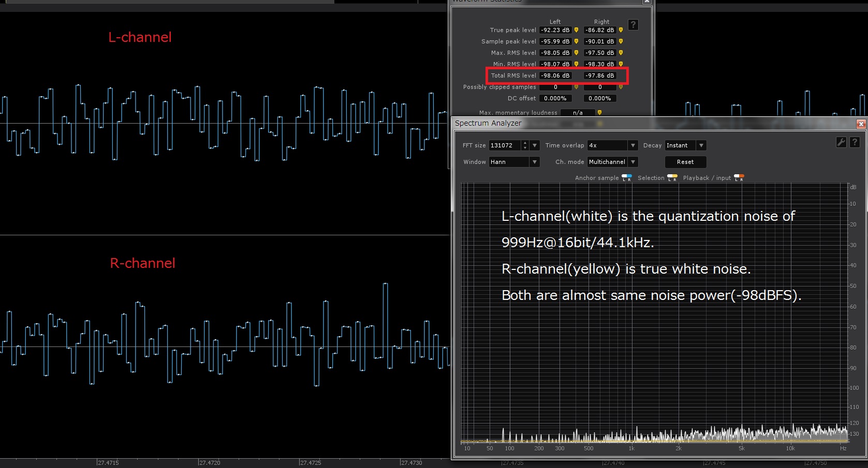Select Right Max. RMS value -97.50 dB
868x468 pixels.
click(x=600, y=53)
